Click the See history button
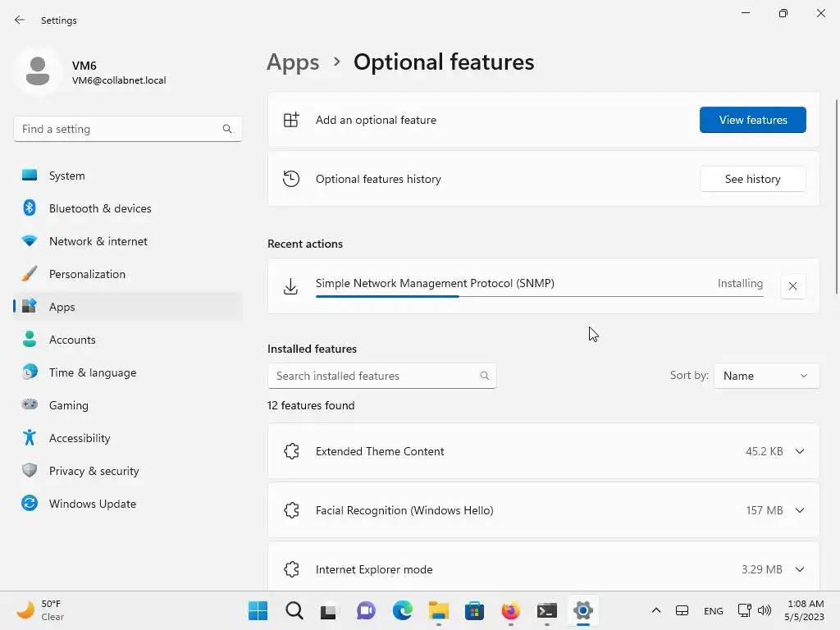The height and width of the screenshot is (630, 840). point(752,179)
